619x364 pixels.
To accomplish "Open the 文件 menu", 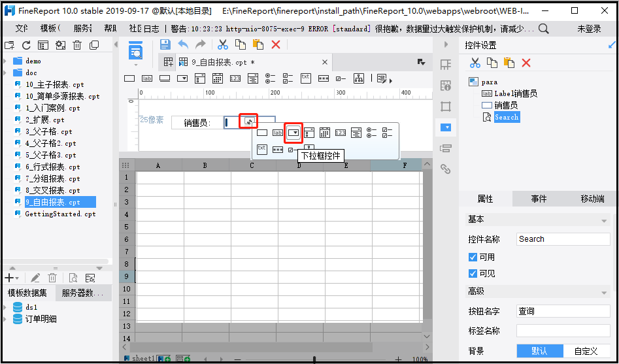I will pos(22,29).
